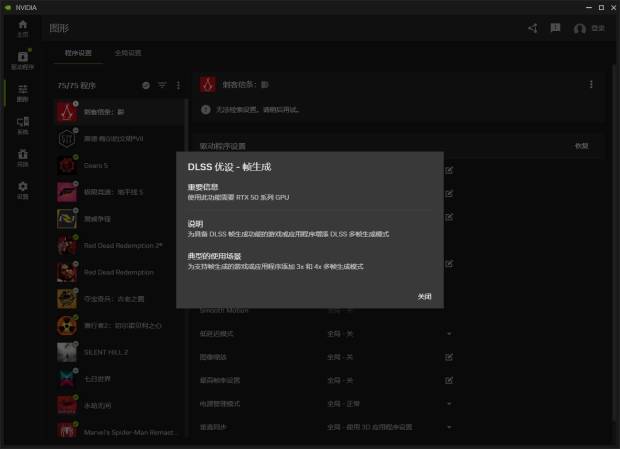Screen dimensions: 620x449
Task: Open the 系统 System sidebar icon
Action: tap(23, 125)
